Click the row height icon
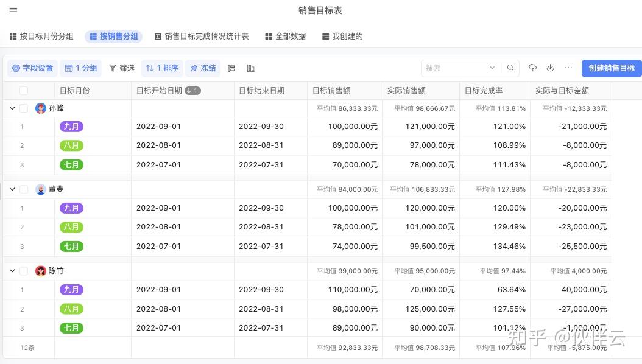 231,68
